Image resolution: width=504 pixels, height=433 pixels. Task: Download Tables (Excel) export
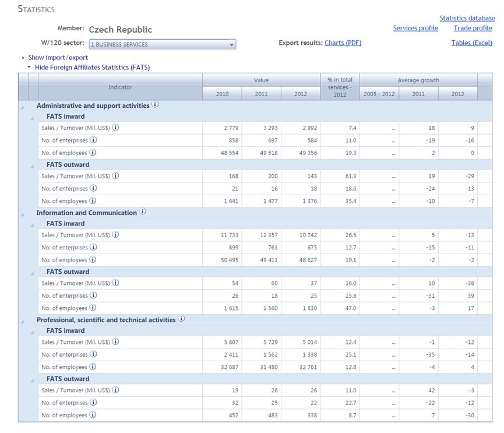[471, 43]
